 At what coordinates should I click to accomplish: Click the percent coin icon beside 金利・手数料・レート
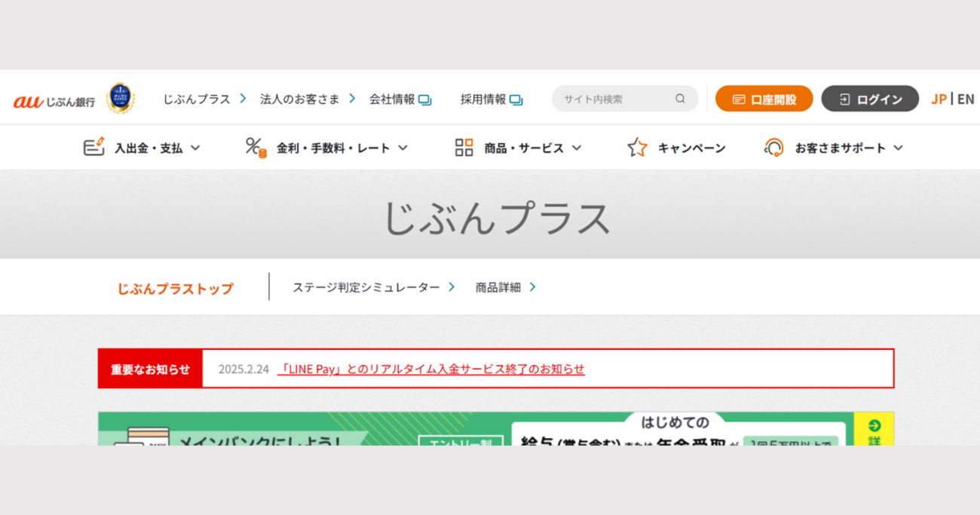tap(256, 147)
